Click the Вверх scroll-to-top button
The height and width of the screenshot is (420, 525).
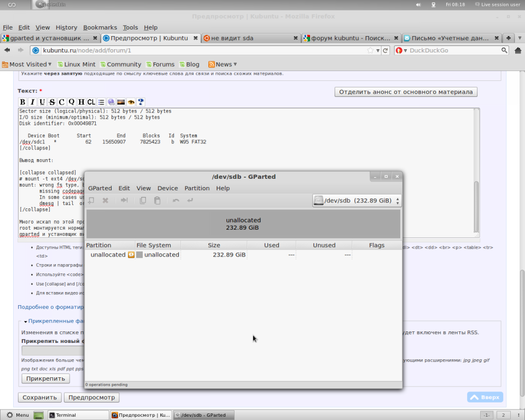485,397
